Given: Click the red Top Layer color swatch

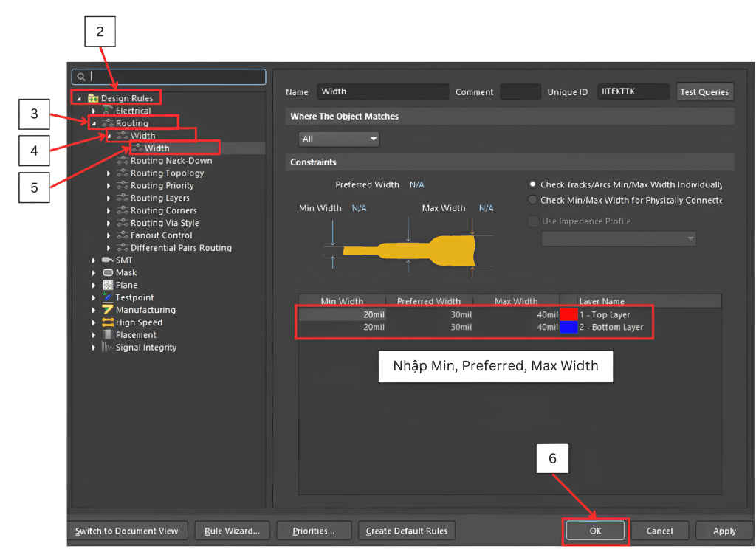Looking at the screenshot, I should coord(568,315).
